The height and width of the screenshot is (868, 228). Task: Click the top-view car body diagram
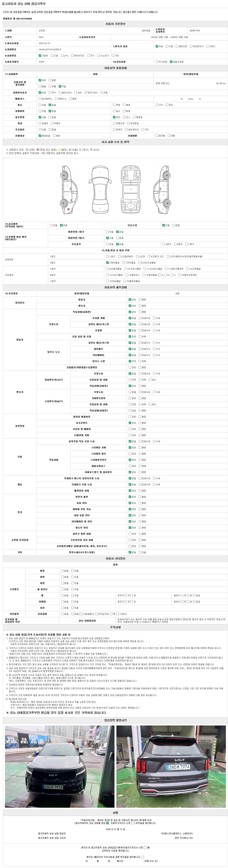point(100,190)
